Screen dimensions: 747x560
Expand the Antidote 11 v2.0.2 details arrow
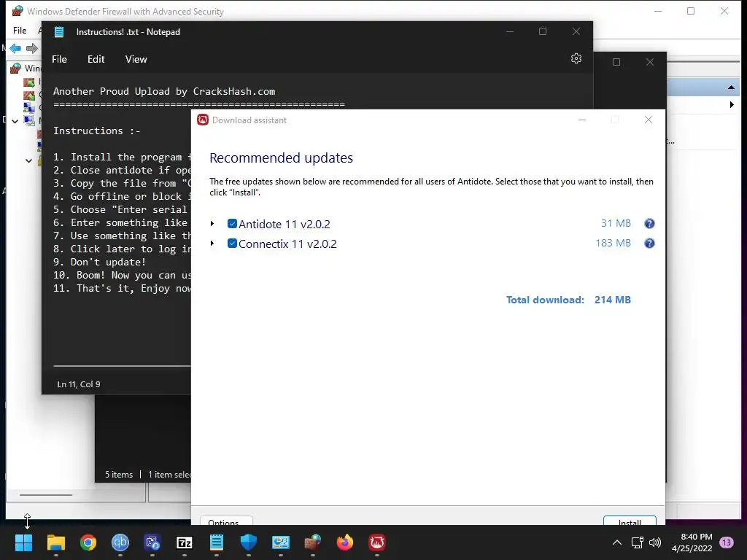212,223
